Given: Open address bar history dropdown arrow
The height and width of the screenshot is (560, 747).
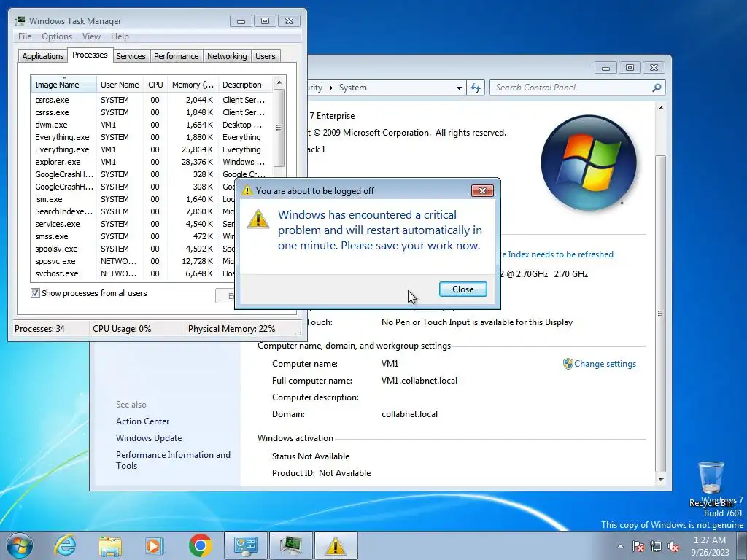Looking at the screenshot, I should tap(459, 87).
